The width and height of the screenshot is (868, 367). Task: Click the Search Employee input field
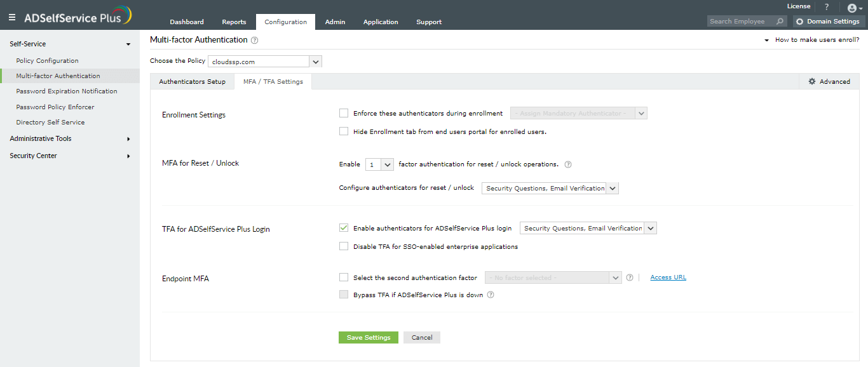[x=740, y=22]
